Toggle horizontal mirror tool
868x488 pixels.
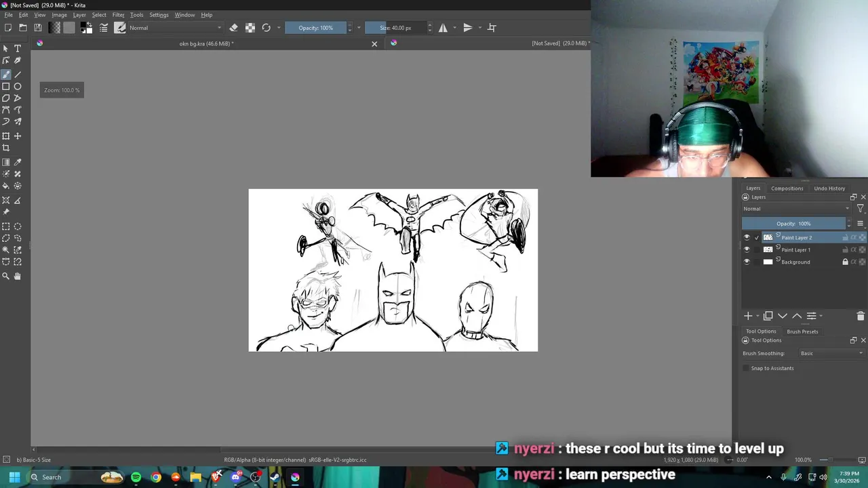(443, 28)
